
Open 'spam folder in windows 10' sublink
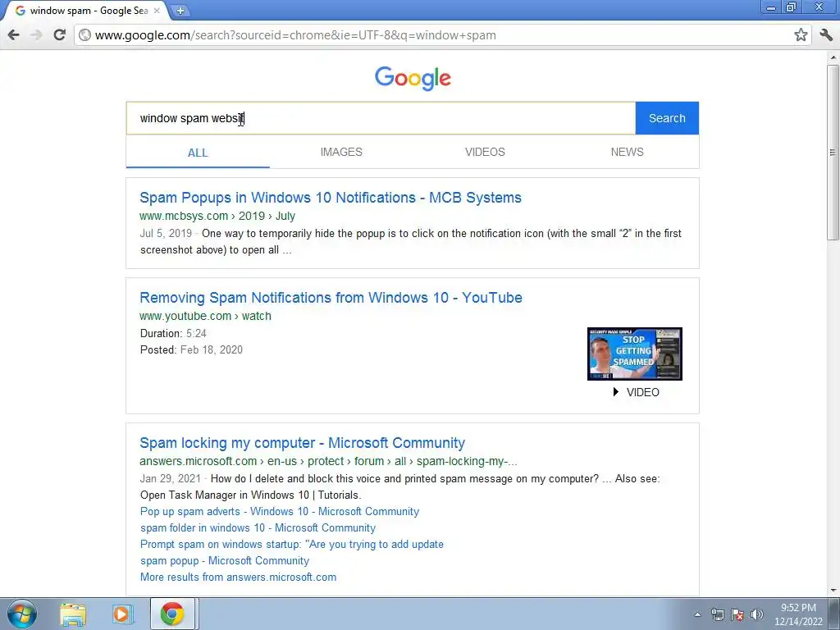pyautogui.click(x=258, y=528)
